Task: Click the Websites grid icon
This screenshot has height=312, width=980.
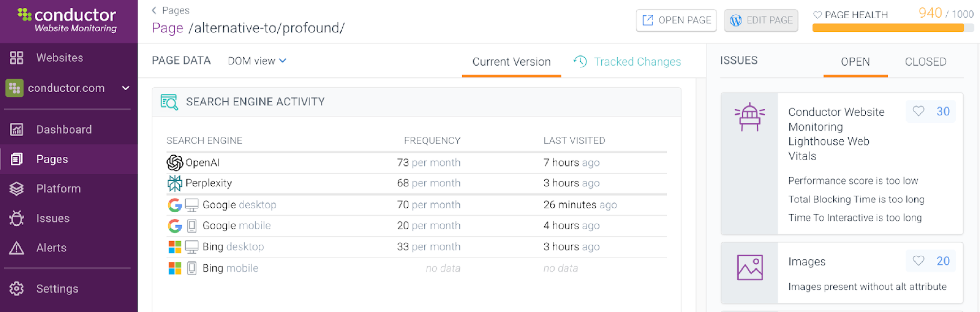Action: (x=16, y=58)
